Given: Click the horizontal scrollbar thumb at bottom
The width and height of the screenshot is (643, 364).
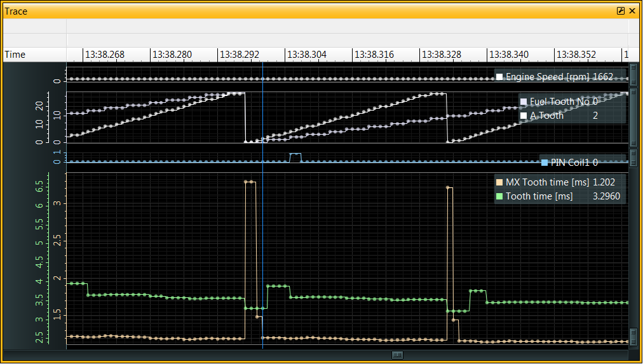Looking at the screenshot, I should 398,355.
